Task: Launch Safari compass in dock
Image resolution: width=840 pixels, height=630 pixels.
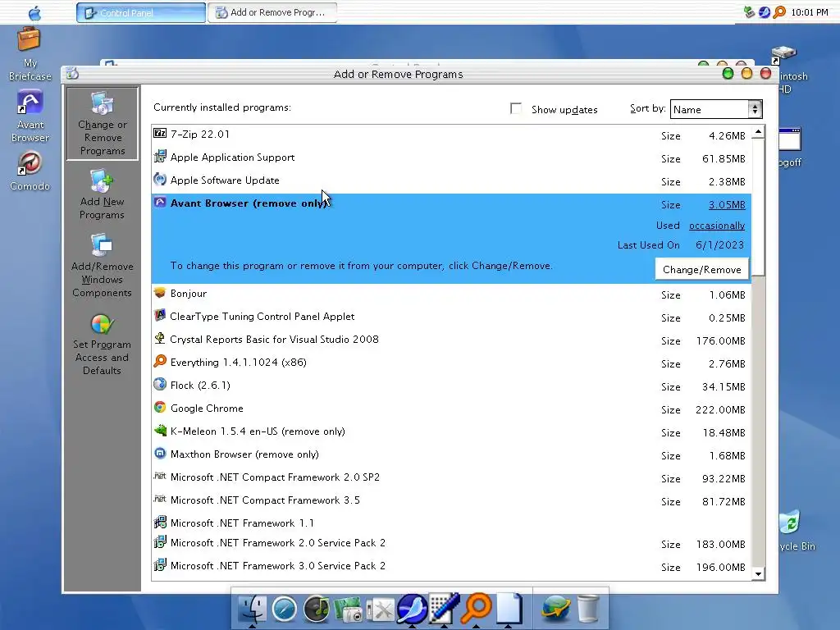Action: pyautogui.click(x=284, y=609)
